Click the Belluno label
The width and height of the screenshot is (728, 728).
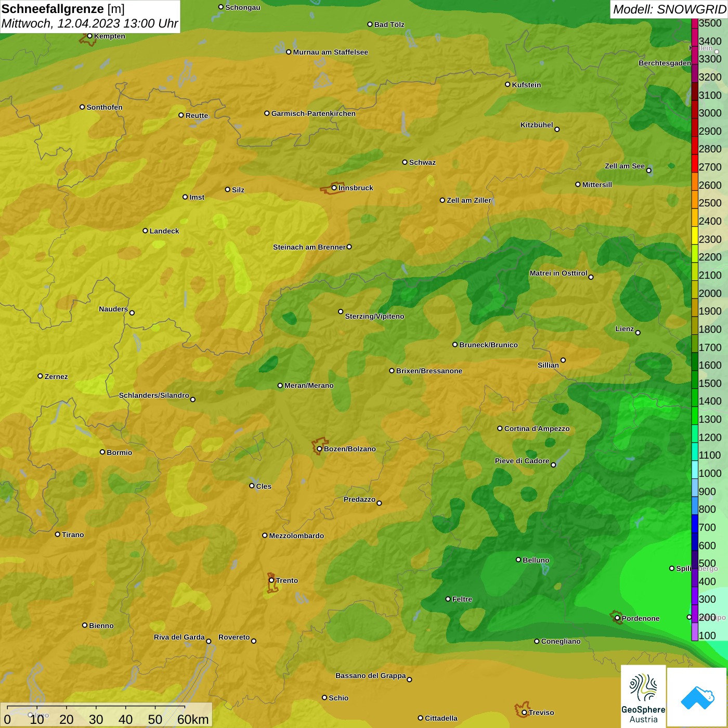pyautogui.click(x=536, y=560)
